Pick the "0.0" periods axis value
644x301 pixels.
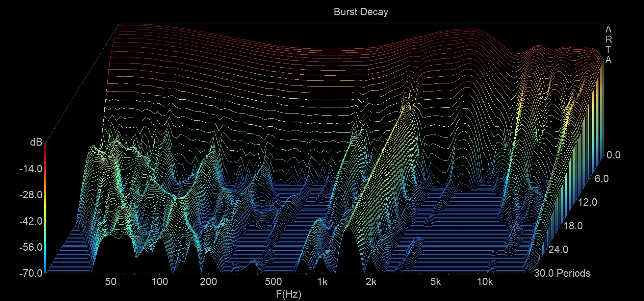[614, 155]
